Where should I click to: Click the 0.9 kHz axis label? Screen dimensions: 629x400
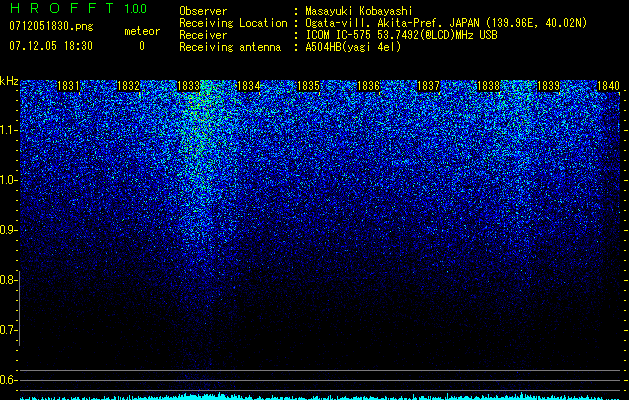pyautogui.click(x=8, y=230)
